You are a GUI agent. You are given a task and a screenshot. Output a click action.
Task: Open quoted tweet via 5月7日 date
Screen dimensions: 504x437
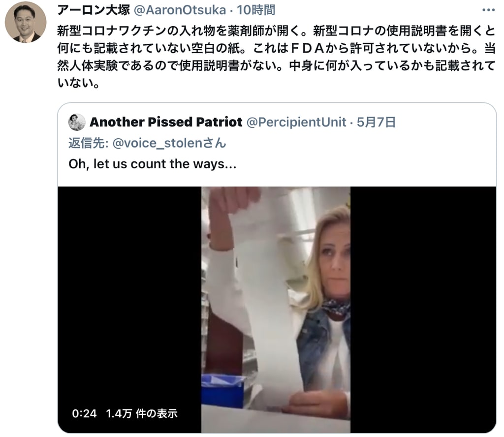pyautogui.click(x=376, y=122)
